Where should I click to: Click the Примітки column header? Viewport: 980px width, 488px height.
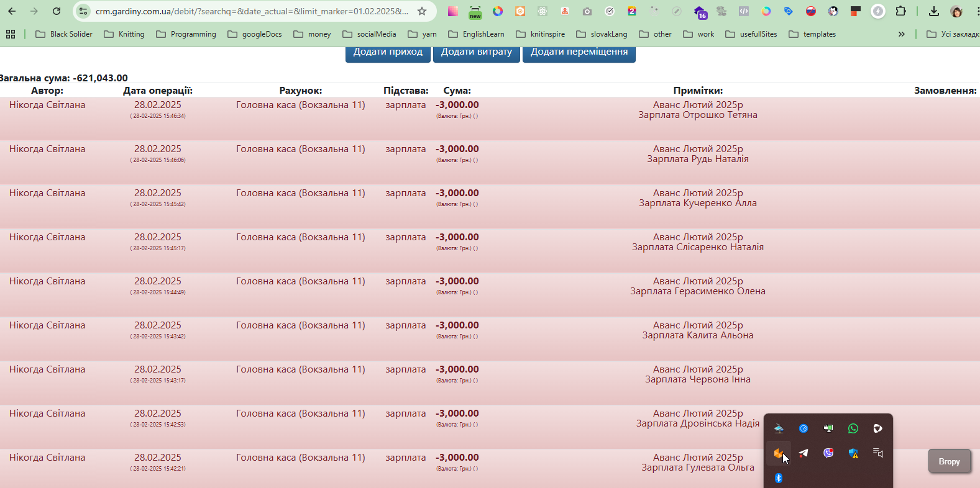(x=698, y=91)
